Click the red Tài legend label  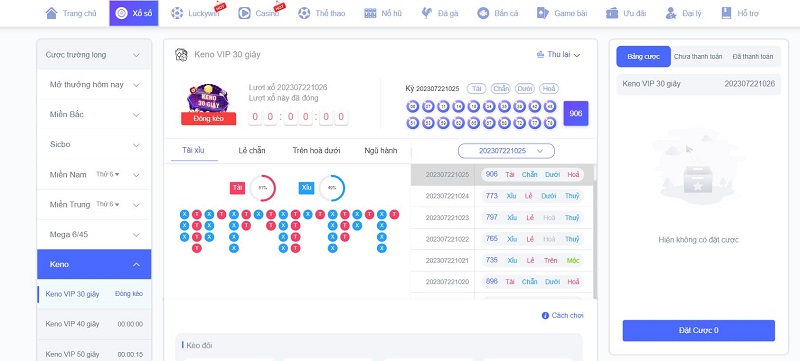point(237,188)
